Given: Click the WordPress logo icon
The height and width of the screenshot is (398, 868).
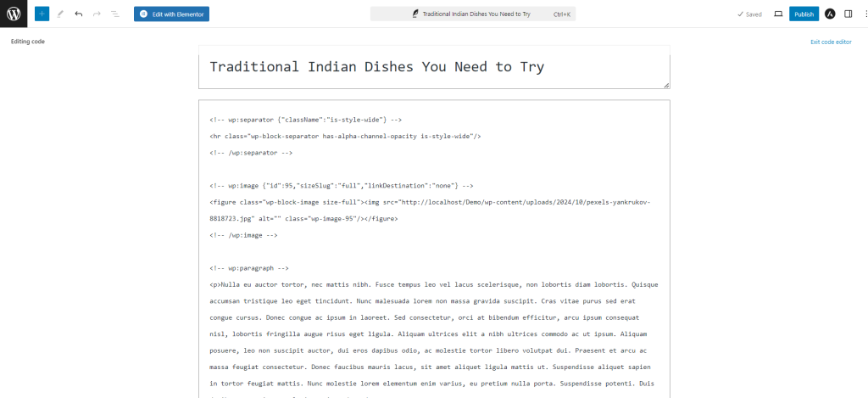Looking at the screenshot, I should (x=14, y=14).
